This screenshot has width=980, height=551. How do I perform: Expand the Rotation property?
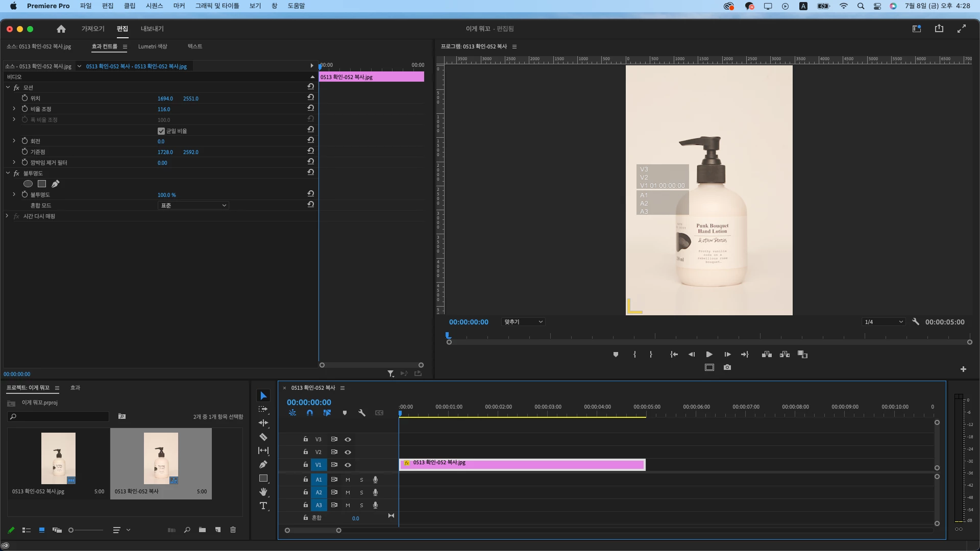pos(14,141)
